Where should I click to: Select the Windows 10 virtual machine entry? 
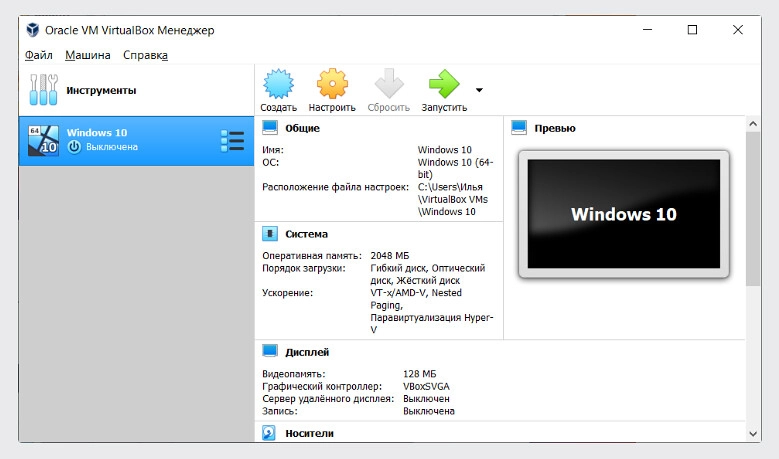point(136,141)
